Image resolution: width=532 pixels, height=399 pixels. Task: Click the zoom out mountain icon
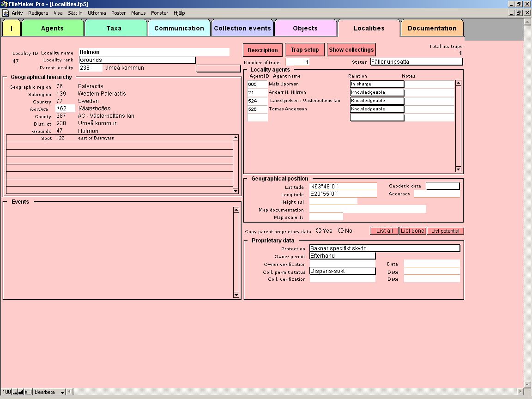pos(15,392)
